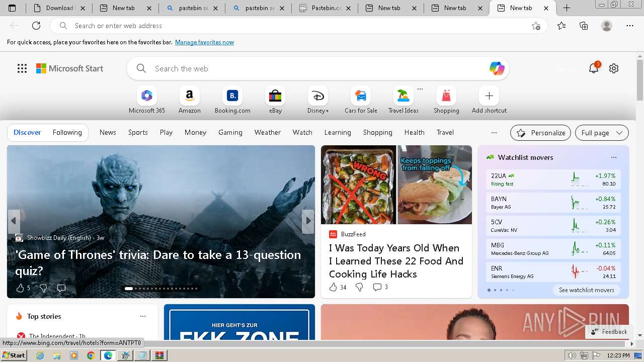
Task: Open the 5CV CureVac NV stock row
Action: pos(553,226)
